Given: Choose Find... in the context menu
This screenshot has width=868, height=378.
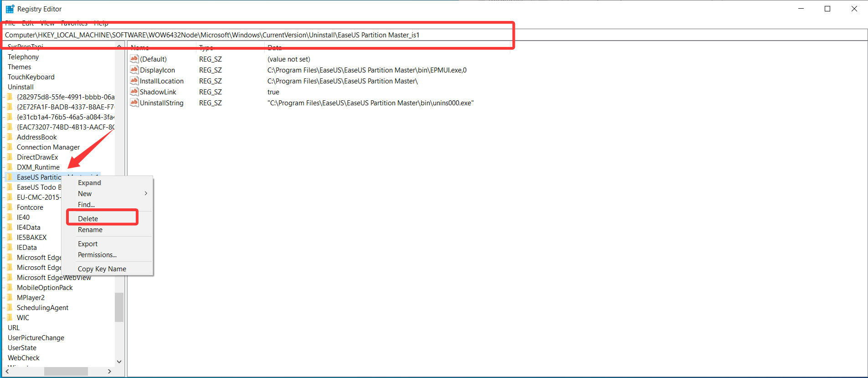Looking at the screenshot, I should [x=107, y=204].
